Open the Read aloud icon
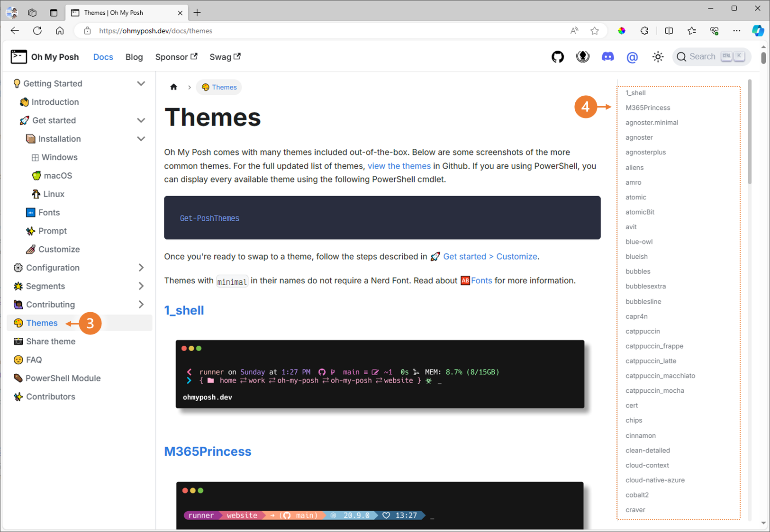Screen dimensions: 770x532 574,31
